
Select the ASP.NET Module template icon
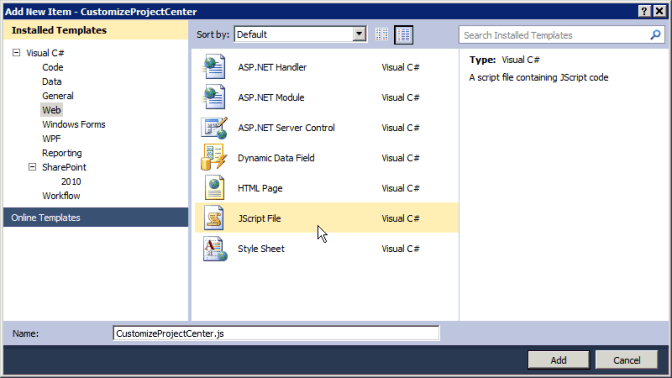214,97
